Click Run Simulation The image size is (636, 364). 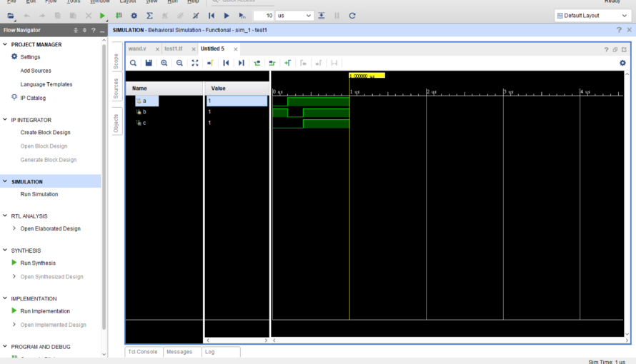pos(39,194)
